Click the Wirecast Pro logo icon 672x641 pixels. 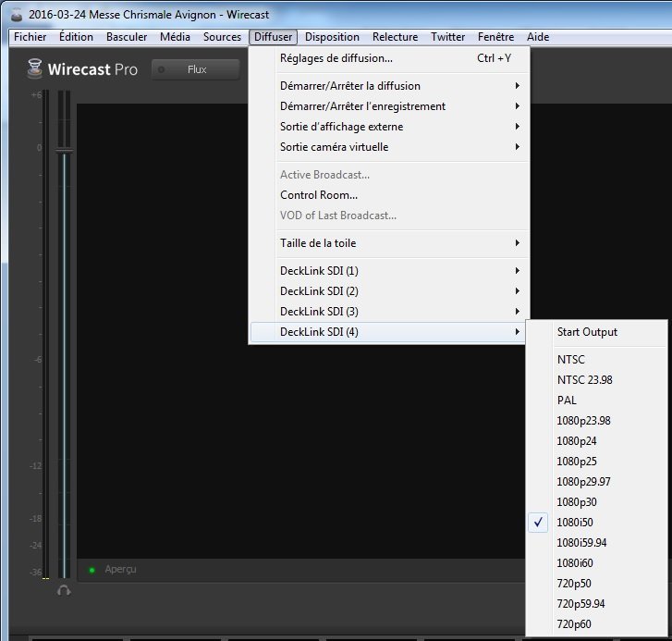(x=34, y=69)
